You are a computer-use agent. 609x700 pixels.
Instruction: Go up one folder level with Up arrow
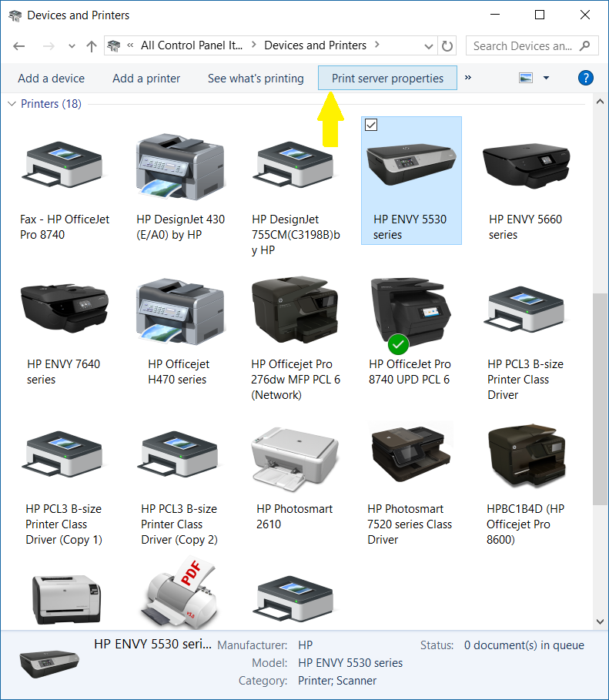pyautogui.click(x=92, y=46)
